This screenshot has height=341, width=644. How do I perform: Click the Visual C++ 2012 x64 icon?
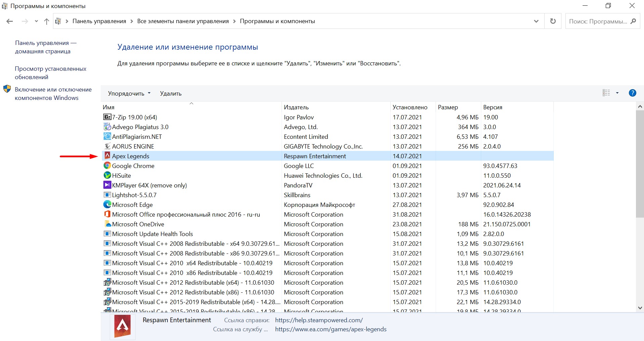point(107,282)
